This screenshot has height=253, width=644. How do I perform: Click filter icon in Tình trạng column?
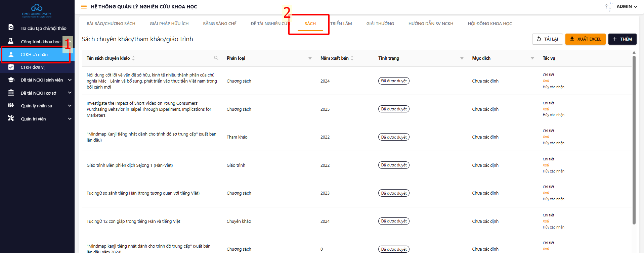[462, 58]
